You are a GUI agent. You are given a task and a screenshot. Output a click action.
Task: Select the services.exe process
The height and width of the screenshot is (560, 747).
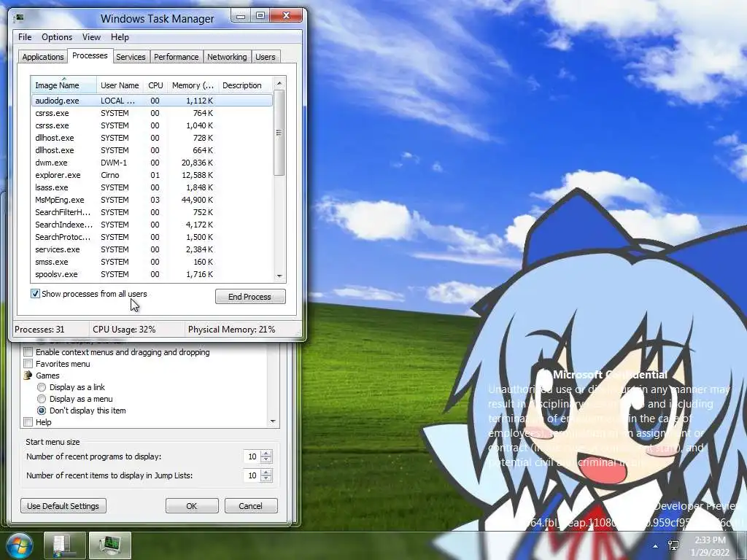click(152, 249)
